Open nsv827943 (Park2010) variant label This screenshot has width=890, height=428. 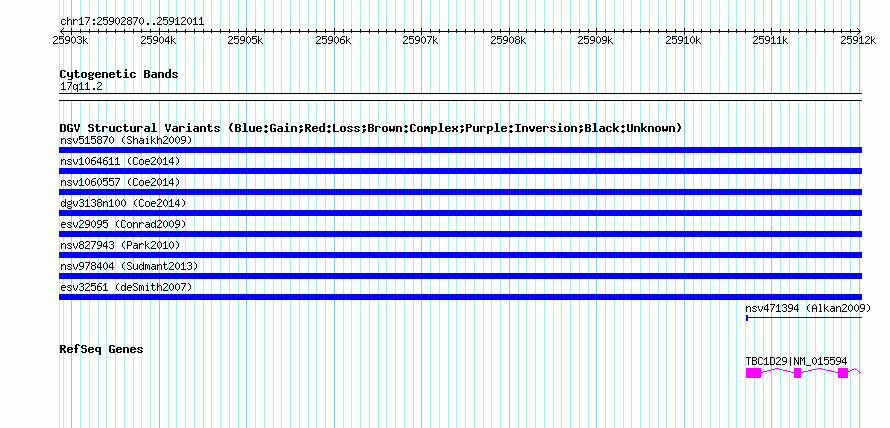coord(120,245)
